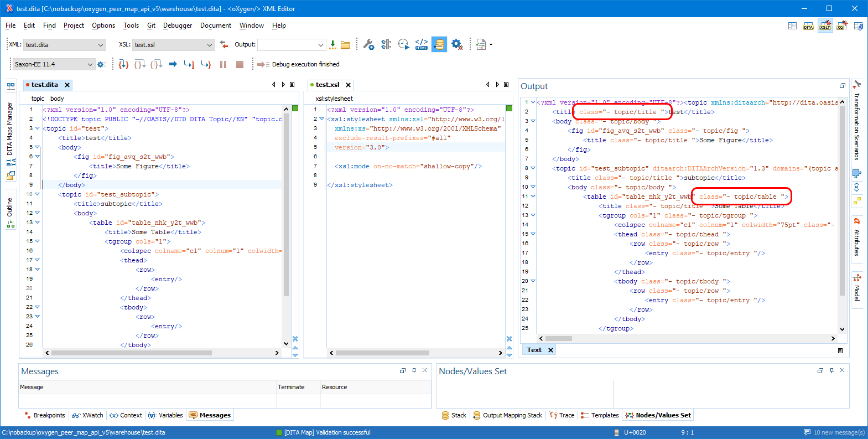Collapse the topic element fold on line 3
This screenshot has height=439, width=868.
tap(38, 128)
